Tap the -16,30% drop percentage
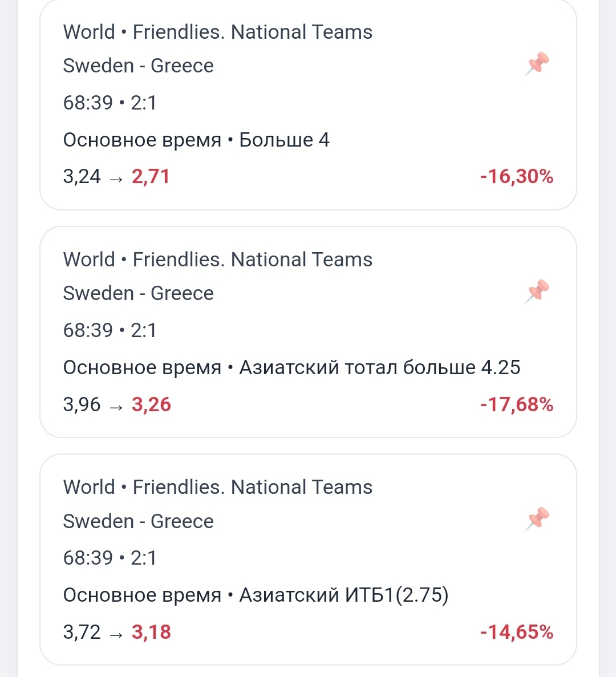The image size is (616, 677). click(517, 177)
